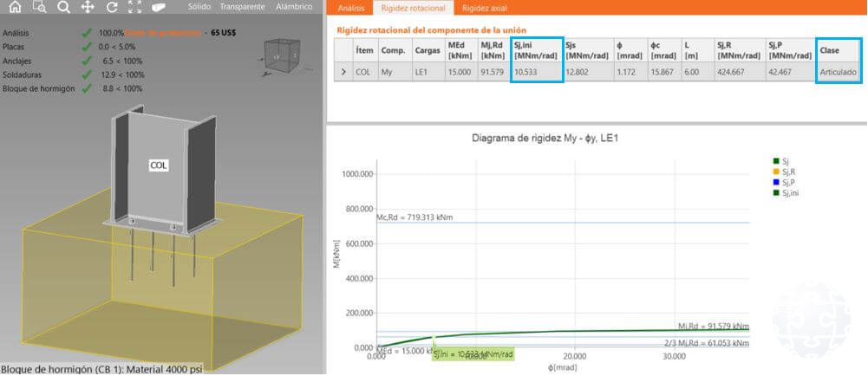
Task: Click the fit-to-screen expand icon
Action: click(134, 7)
